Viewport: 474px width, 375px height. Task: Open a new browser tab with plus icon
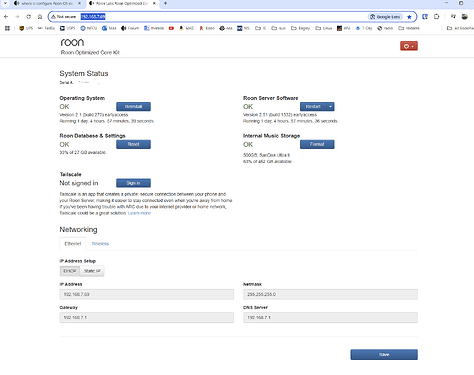tap(165, 3)
